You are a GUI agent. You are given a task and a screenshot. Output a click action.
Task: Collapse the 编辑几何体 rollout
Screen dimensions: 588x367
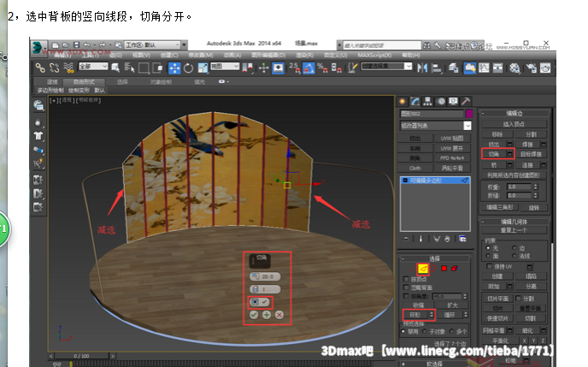tap(514, 222)
